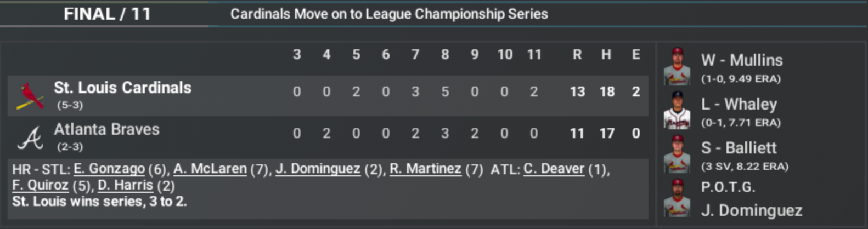Open winning pitcher Mullins' portrait
868x229 pixels.
click(x=677, y=66)
